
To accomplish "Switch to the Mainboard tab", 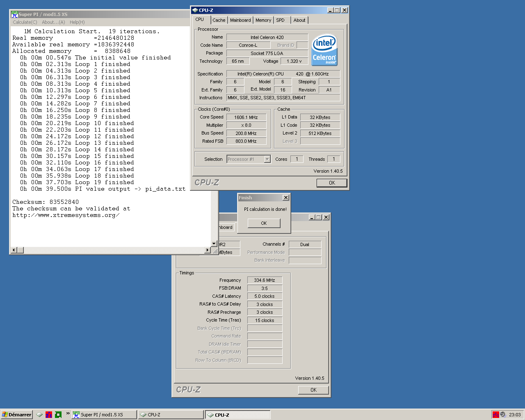I will 240,20.
